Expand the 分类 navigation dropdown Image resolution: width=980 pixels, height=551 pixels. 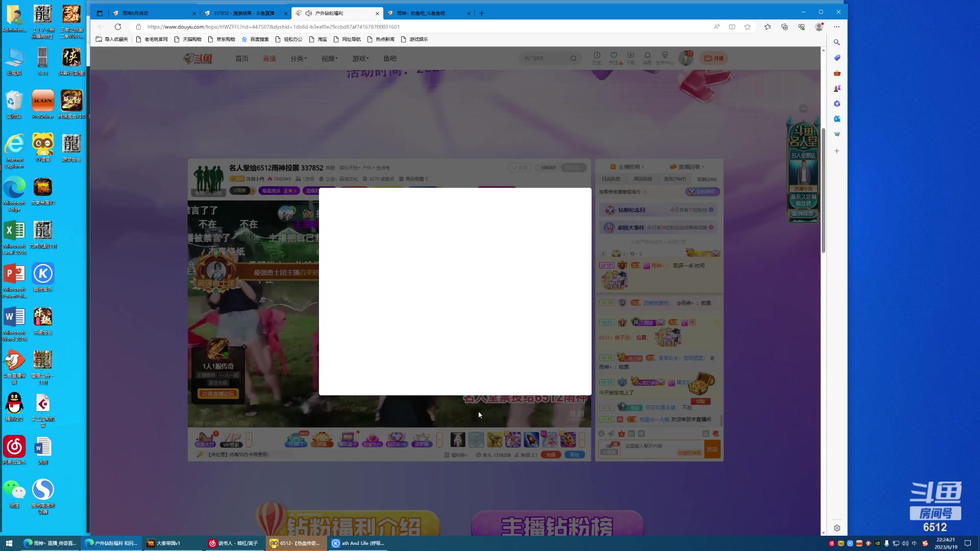(299, 59)
